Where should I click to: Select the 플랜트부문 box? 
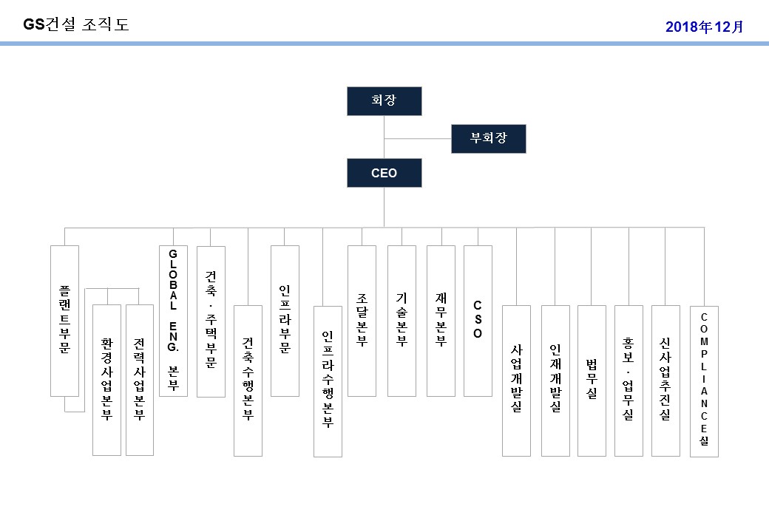(65, 321)
